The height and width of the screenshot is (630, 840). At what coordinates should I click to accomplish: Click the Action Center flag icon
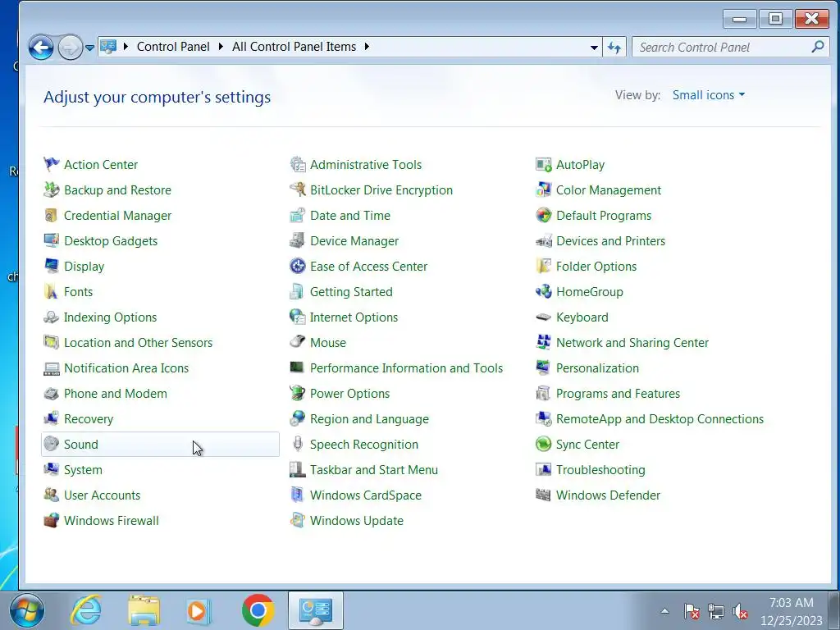pyautogui.click(x=52, y=164)
